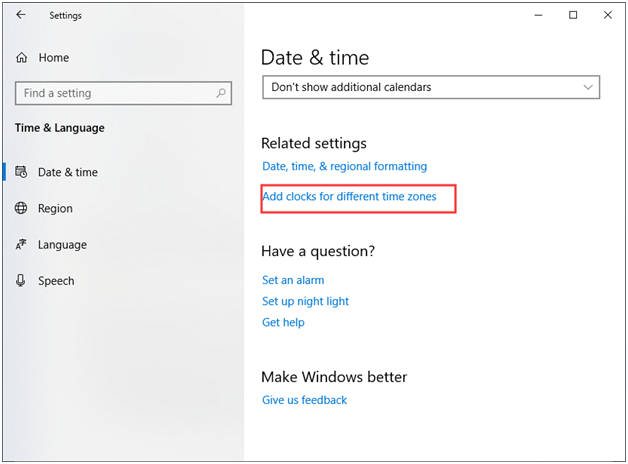Open the Set up night light link
This screenshot has width=628, height=464.
tap(305, 301)
